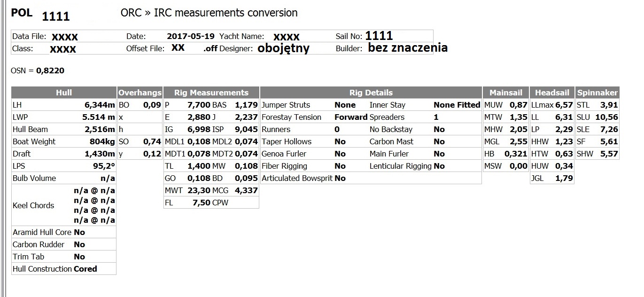Screen dimensions: 644x297
Task: Click the MCG value 4,337
Action: (247, 190)
